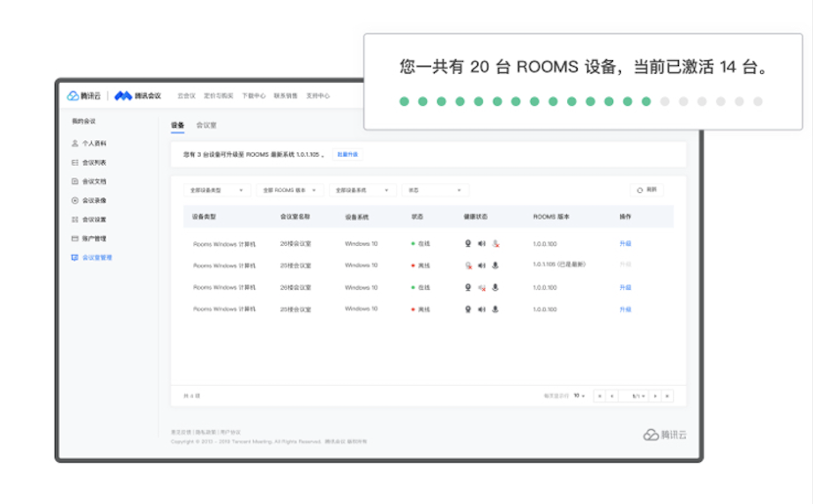Click 升级 in the offline 1.0.0.100 row

(625, 309)
